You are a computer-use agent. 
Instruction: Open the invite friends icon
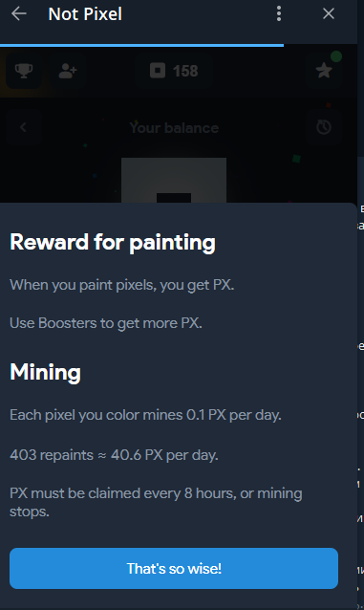[x=68, y=71]
